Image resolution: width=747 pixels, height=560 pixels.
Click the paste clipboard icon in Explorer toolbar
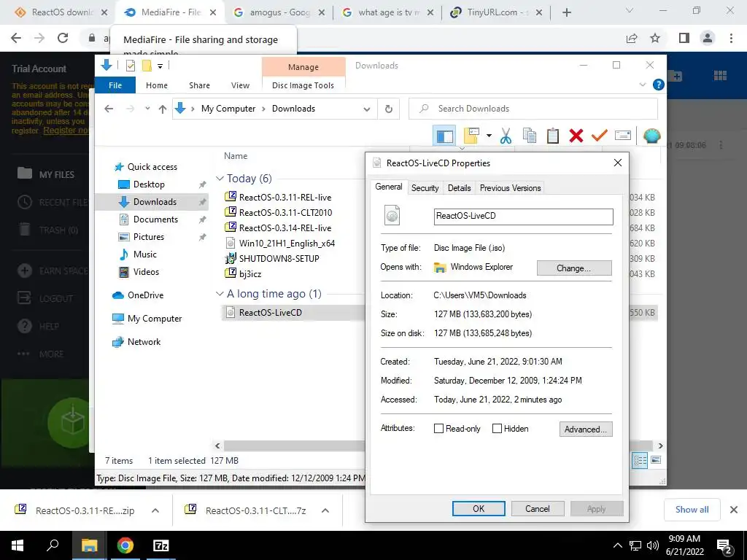[553, 136]
